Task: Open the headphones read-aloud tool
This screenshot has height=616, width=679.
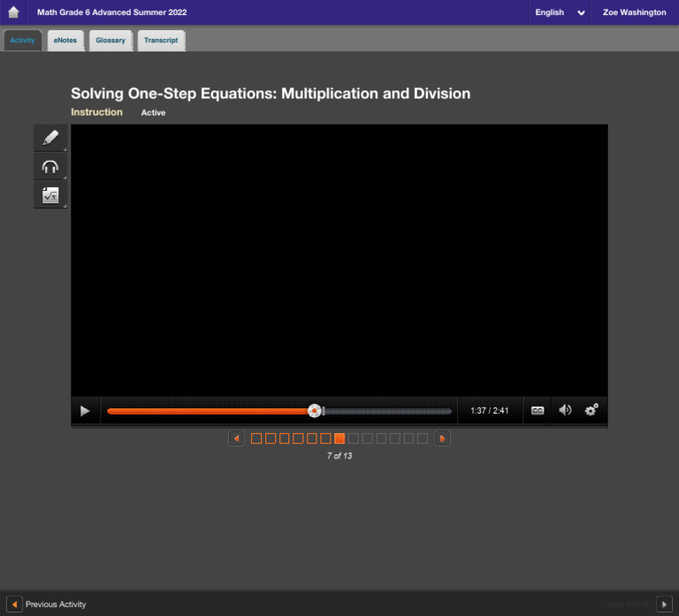Action: (50, 167)
